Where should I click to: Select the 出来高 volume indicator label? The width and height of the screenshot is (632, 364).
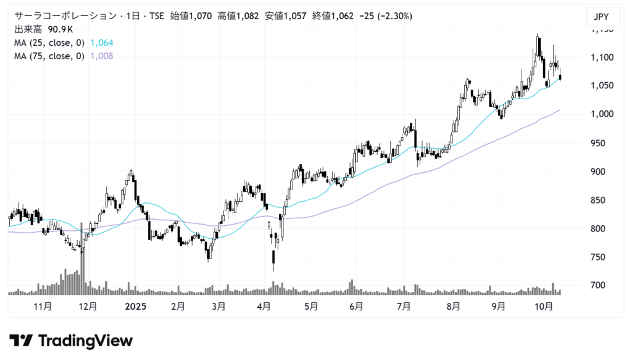tap(28, 29)
